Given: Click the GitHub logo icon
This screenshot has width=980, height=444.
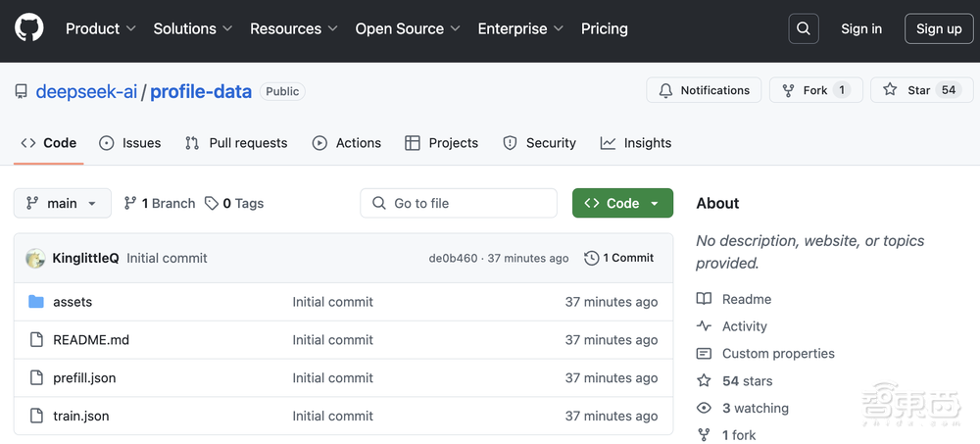Looking at the screenshot, I should 29,28.
